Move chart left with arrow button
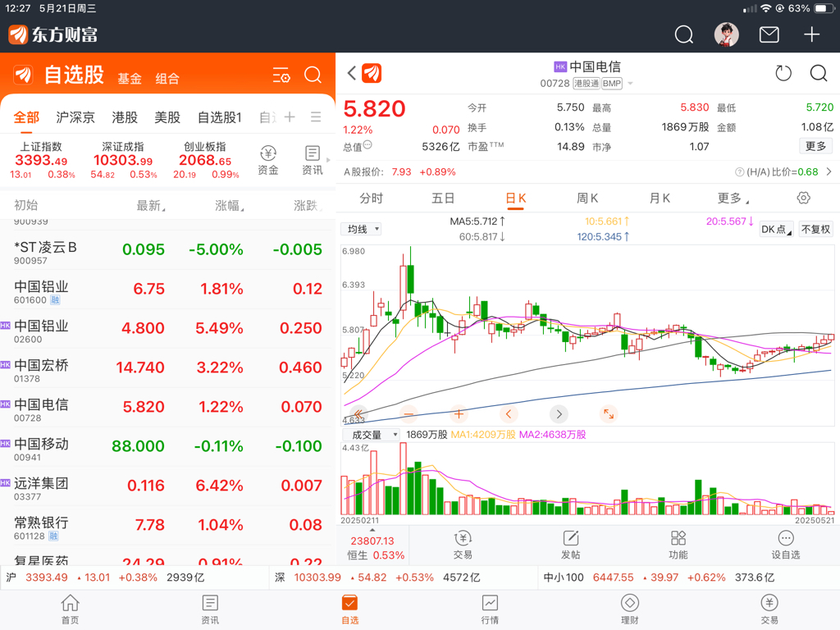840x630 pixels. (x=509, y=413)
